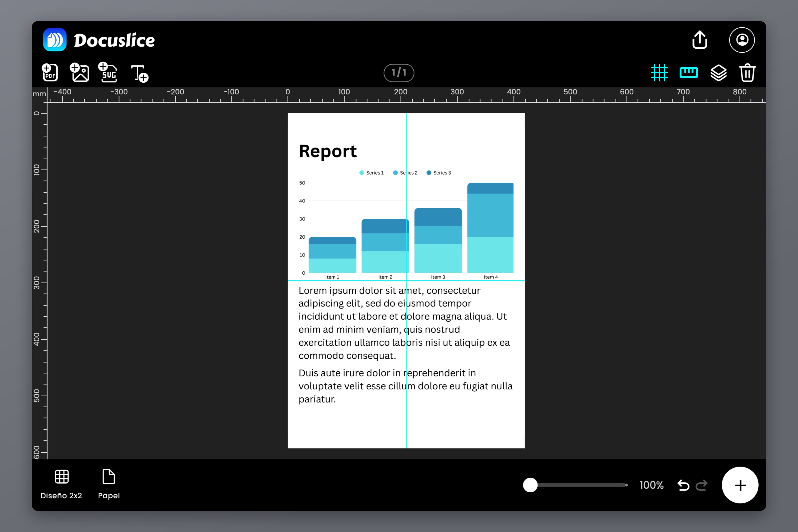Add an image with the picture icon
Screen dimensions: 798x532
click(79, 72)
